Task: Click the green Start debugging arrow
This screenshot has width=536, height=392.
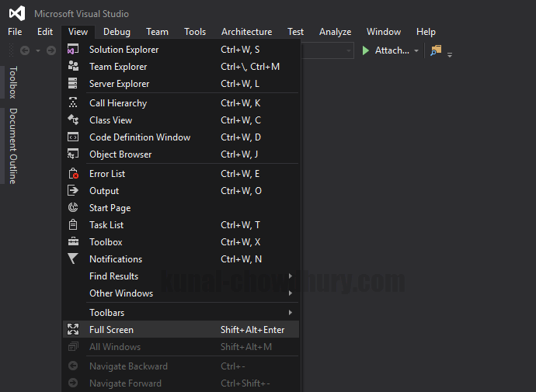Action: coord(365,50)
